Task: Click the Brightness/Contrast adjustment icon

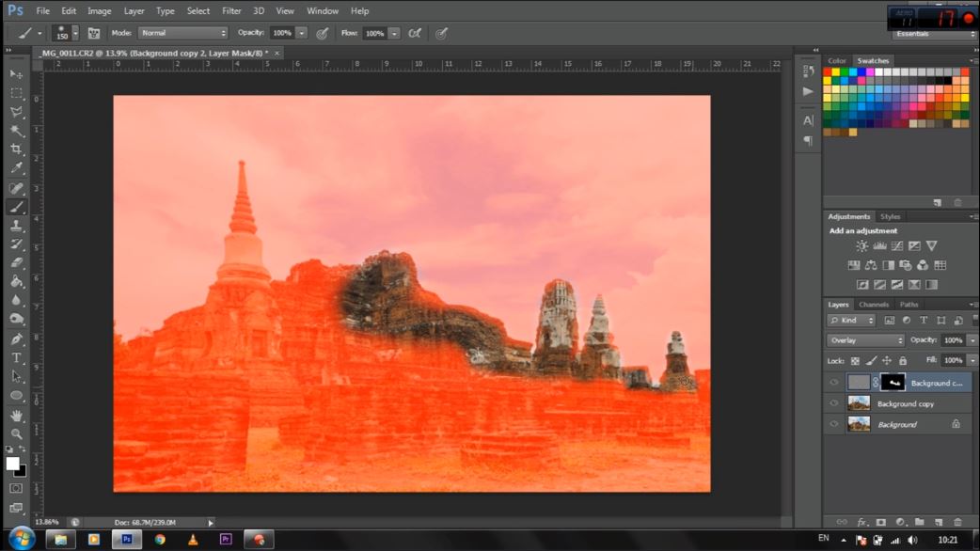Action: (861, 246)
